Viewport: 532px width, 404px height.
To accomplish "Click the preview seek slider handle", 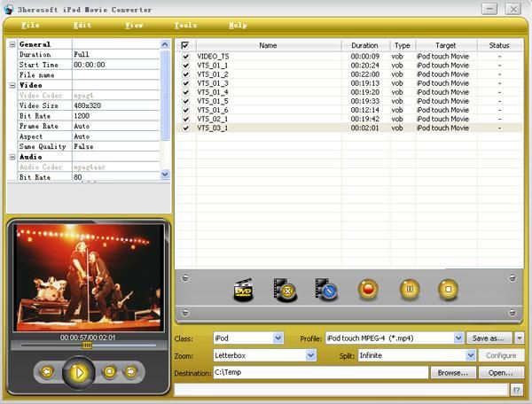I will tap(86, 345).
